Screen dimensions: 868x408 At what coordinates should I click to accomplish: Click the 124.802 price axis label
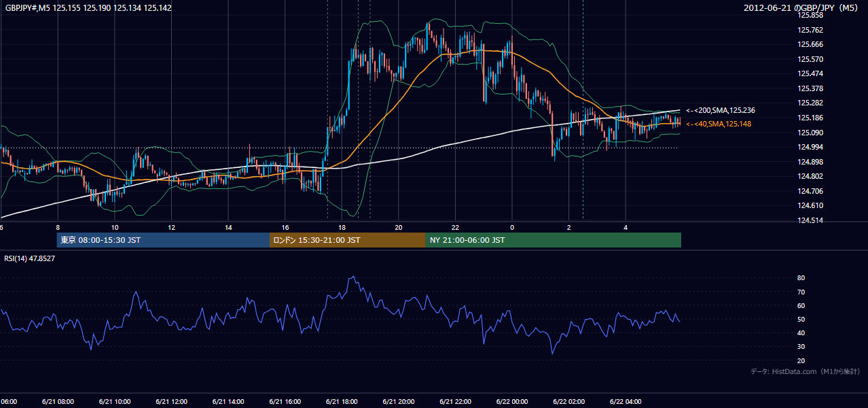[x=811, y=176]
